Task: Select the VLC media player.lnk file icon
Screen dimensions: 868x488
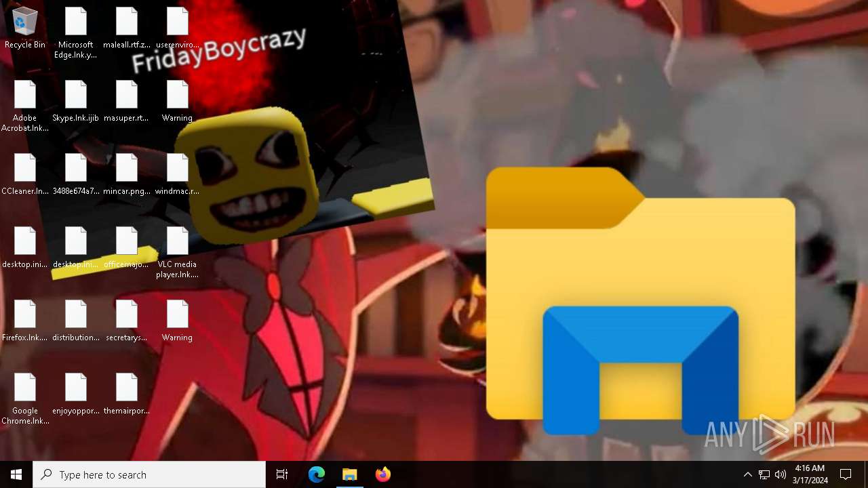Action: (x=178, y=253)
